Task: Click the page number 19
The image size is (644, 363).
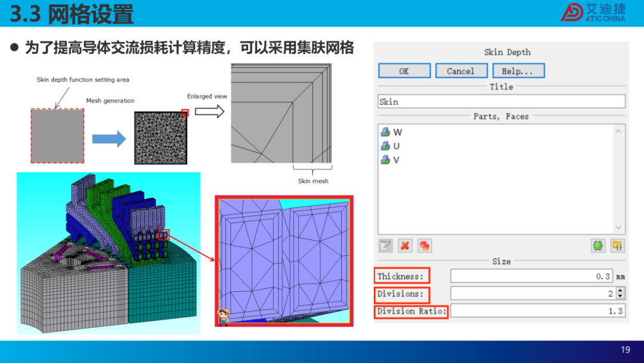Action: (625, 349)
